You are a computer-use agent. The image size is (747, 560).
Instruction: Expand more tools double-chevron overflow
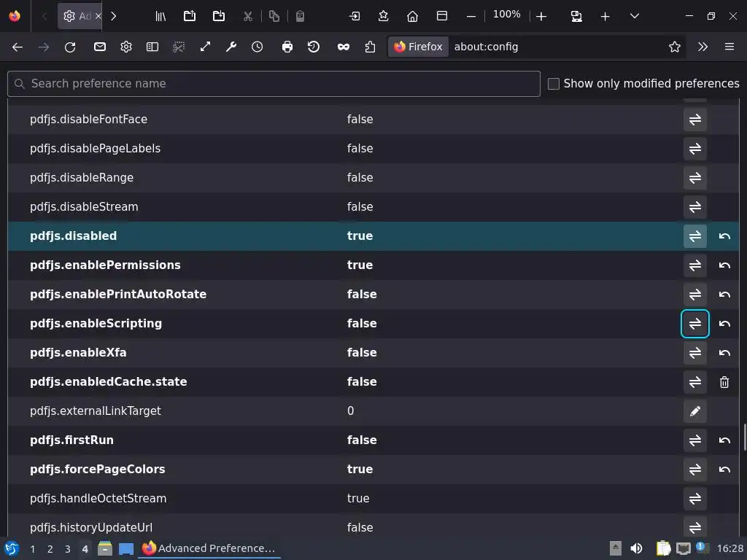tap(703, 47)
